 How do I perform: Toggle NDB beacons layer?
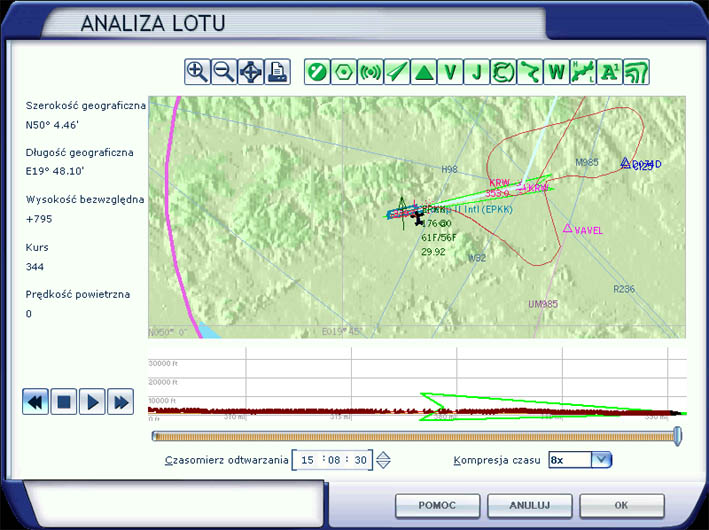(x=370, y=71)
